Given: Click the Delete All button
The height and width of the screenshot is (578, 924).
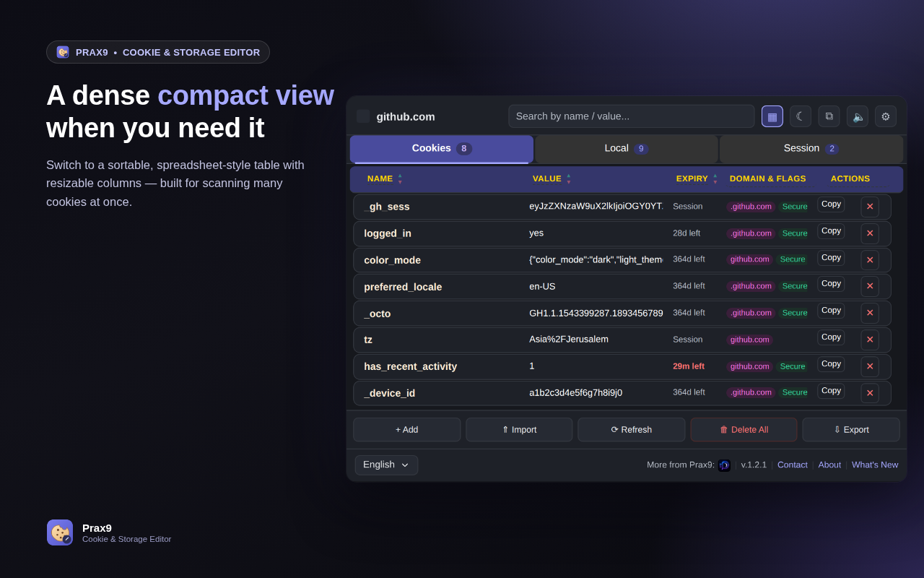Looking at the screenshot, I should tap(744, 430).
